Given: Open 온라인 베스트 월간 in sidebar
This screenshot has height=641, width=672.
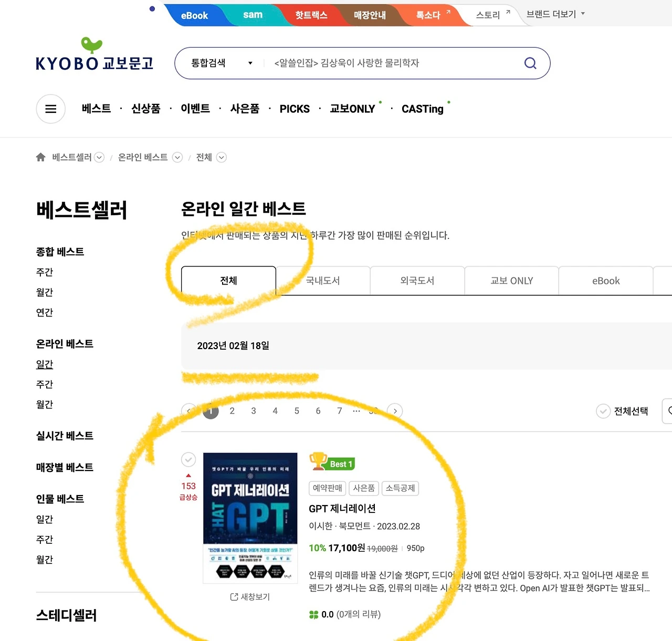Looking at the screenshot, I should pos(45,404).
